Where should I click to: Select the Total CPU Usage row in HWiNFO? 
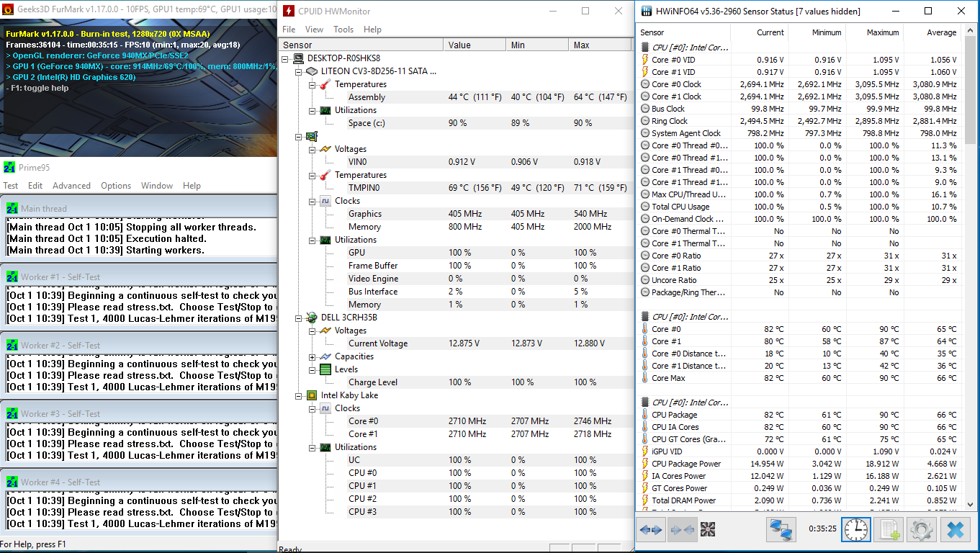800,207
